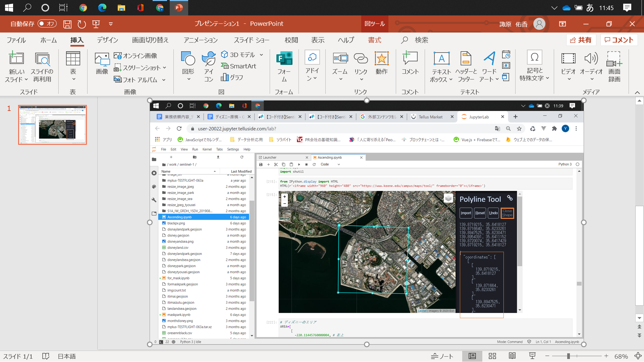The height and width of the screenshot is (362, 644).
Task: Switch to the Design (デザイン) tab
Action: 107,40
